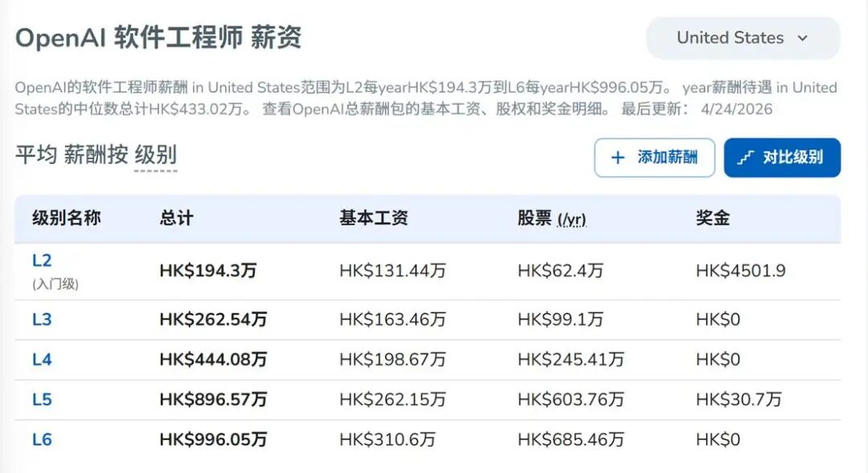Viewport: 868px width, 473px height.
Task: Click the plus icon on 添加薪酬
Action: (617, 158)
